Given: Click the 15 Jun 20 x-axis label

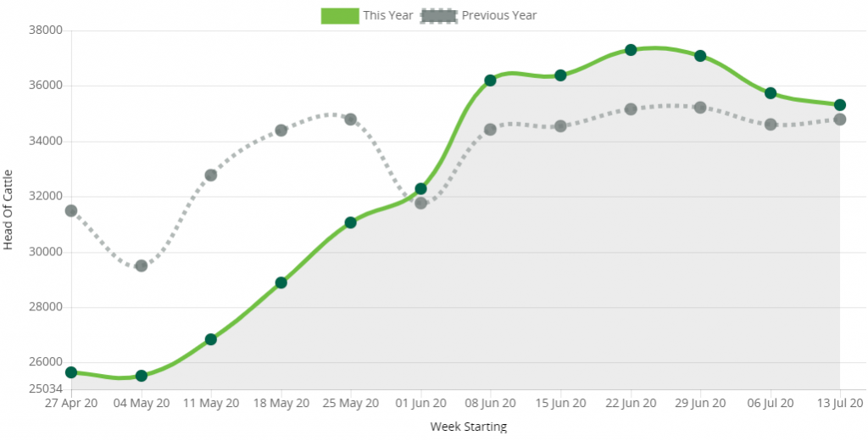Looking at the screenshot, I should coord(560,403).
